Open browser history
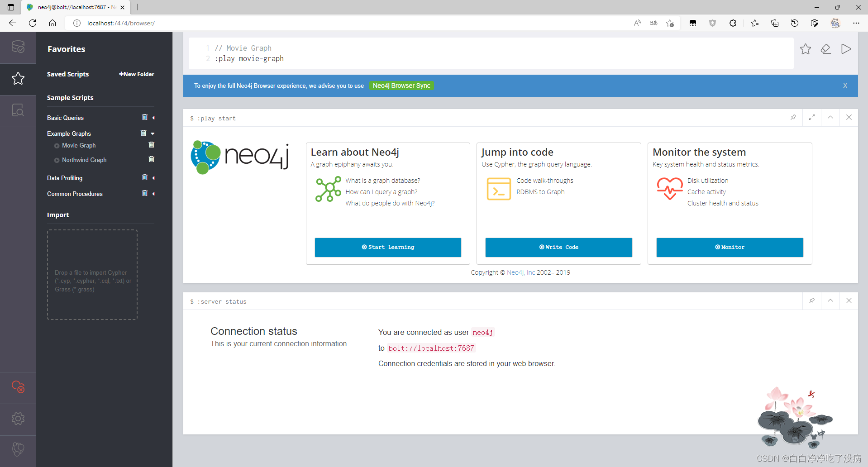 click(x=795, y=23)
